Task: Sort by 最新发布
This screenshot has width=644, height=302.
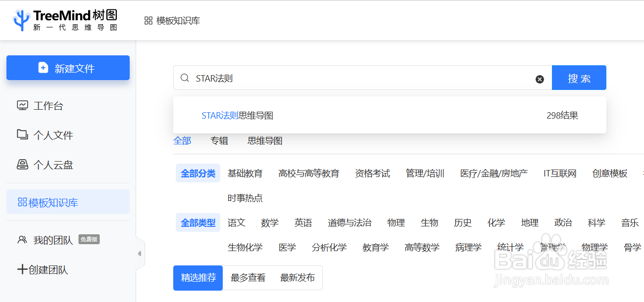Action: [x=297, y=278]
